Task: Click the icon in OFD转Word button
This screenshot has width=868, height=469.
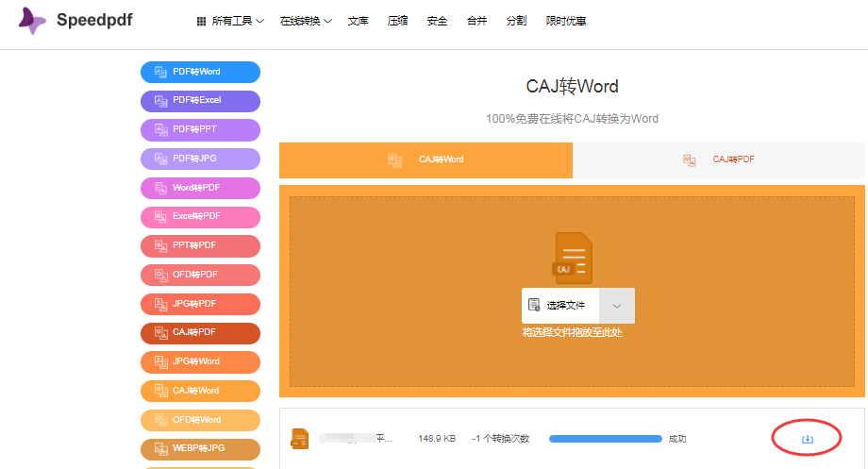Action: (160, 420)
